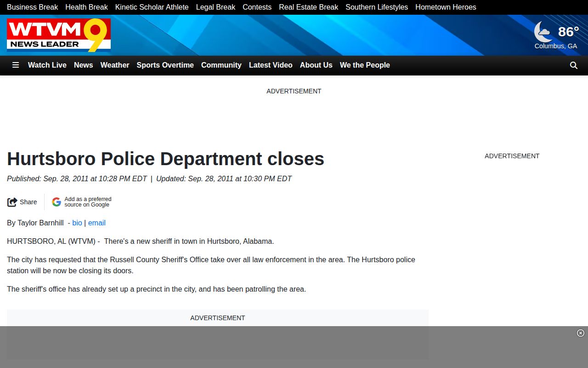This screenshot has height=368, width=588.
Task: Open We the People section
Action: click(365, 65)
